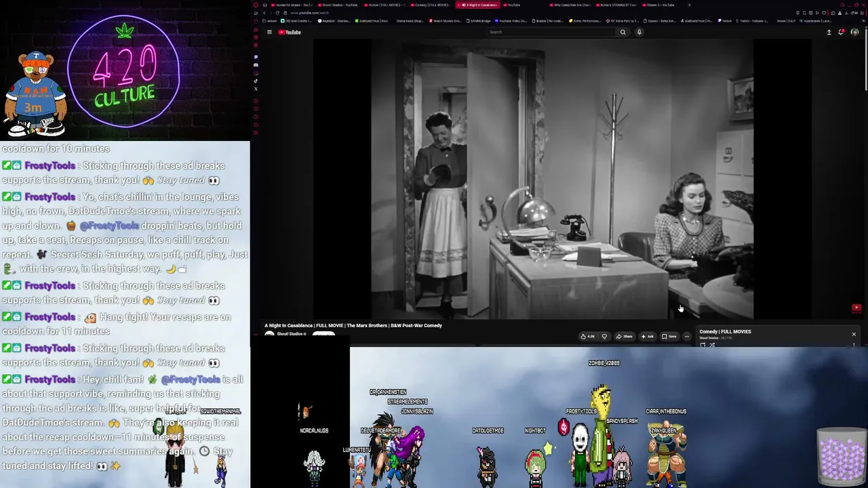
Task: Click the video player frame
Action: point(562,179)
